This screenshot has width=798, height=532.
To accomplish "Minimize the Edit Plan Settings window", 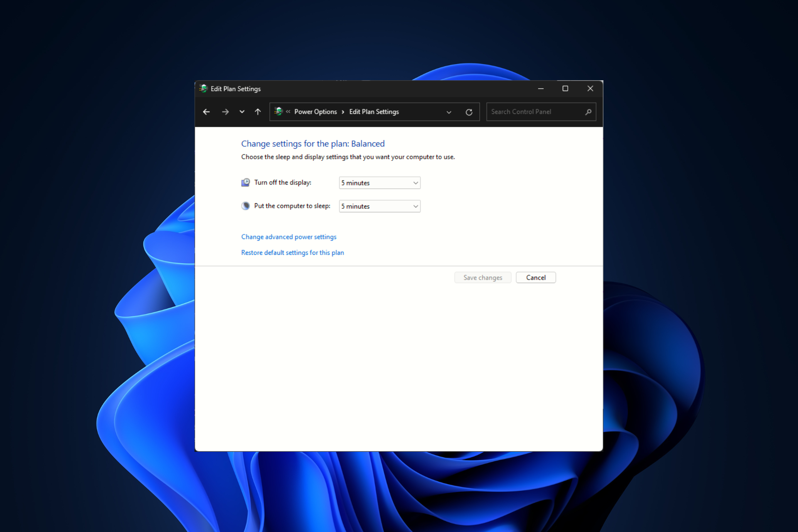I will coord(541,89).
